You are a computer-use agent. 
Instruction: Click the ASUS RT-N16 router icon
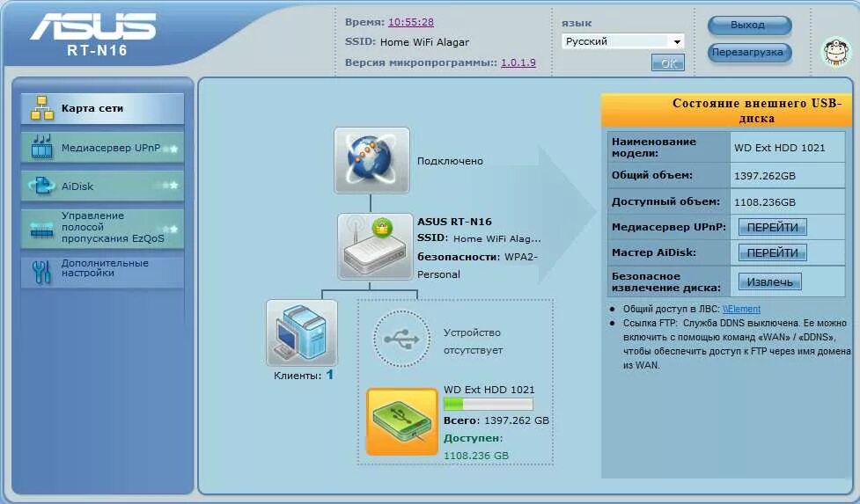pyautogui.click(x=375, y=246)
